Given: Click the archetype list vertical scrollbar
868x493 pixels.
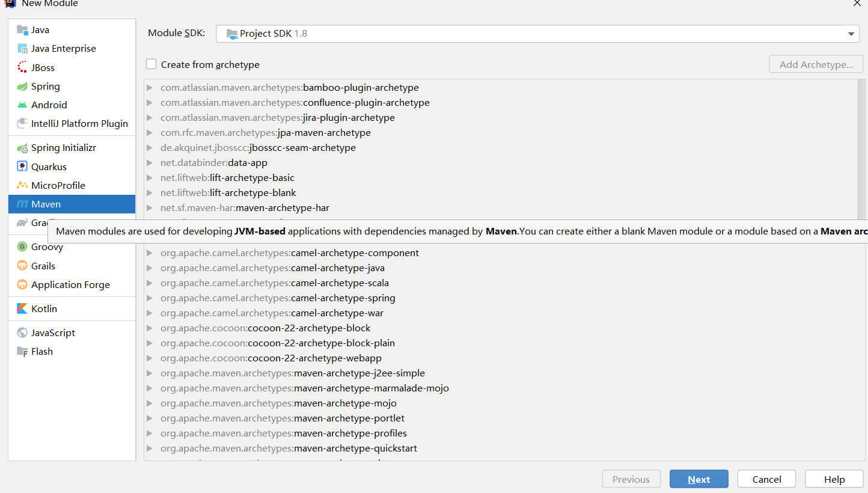Looking at the screenshot, I should pos(861,150).
